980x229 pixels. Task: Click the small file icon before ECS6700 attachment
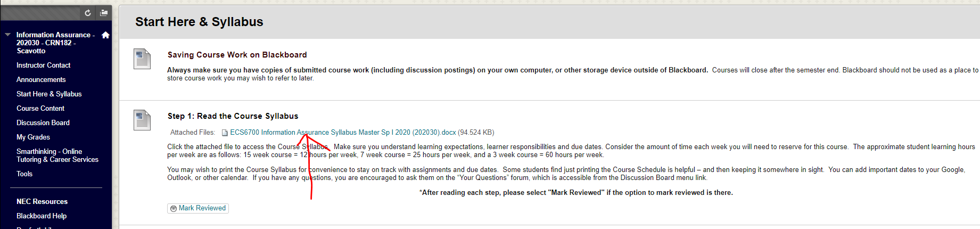pos(225,133)
